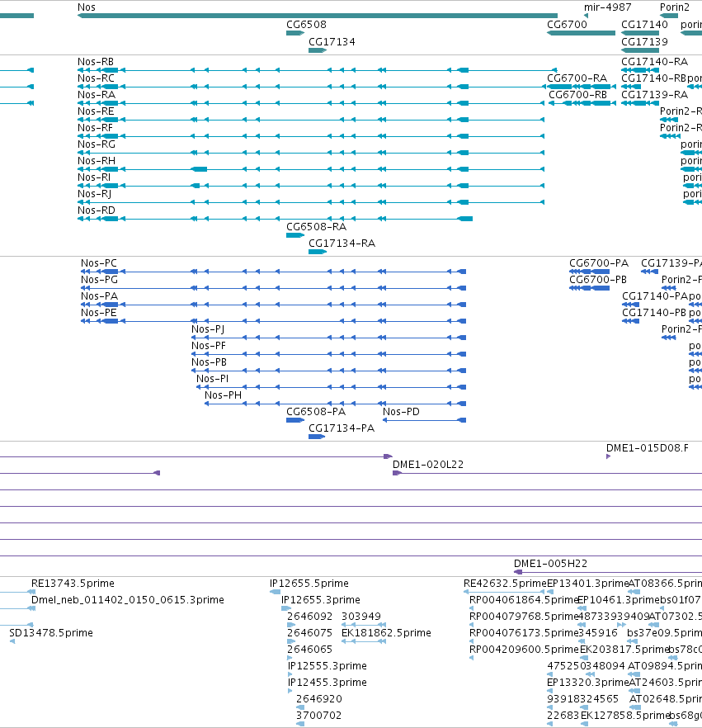Click the Nos-RE transcript label
702x728 pixels.
pyautogui.click(x=96, y=111)
